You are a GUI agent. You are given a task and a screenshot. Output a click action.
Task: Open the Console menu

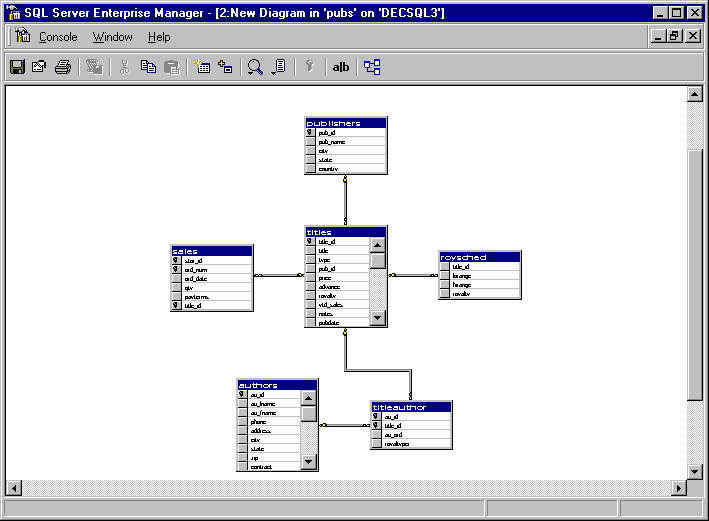point(58,37)
